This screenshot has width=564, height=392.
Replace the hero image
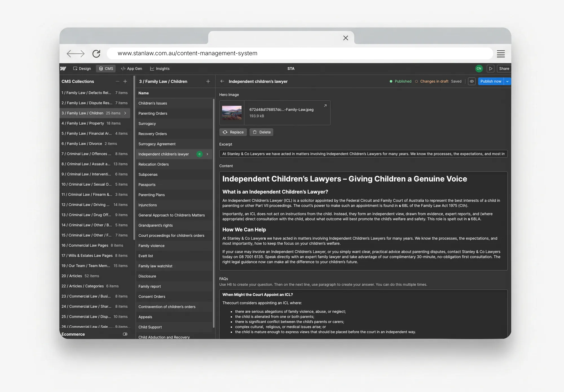coord(233,132)
